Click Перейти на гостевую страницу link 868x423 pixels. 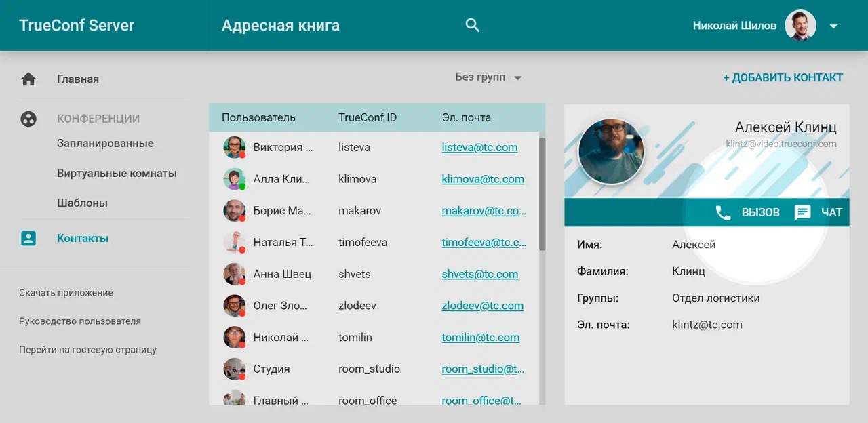87,350
